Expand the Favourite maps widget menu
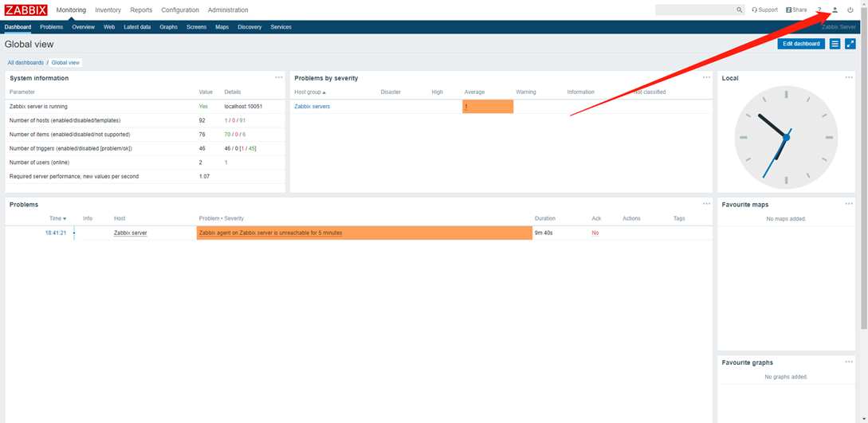This screenshot has height=423, width=868. (849, 204)
